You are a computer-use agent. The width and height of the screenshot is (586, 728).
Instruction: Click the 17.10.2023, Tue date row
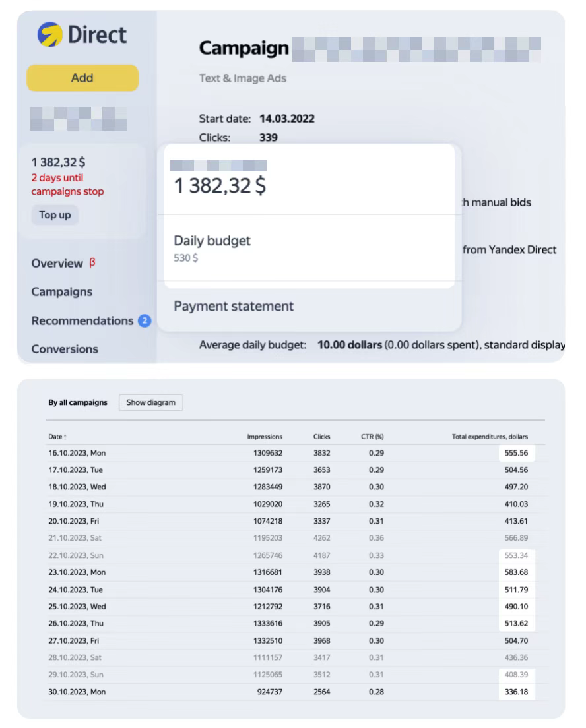[x=295, y=470]
